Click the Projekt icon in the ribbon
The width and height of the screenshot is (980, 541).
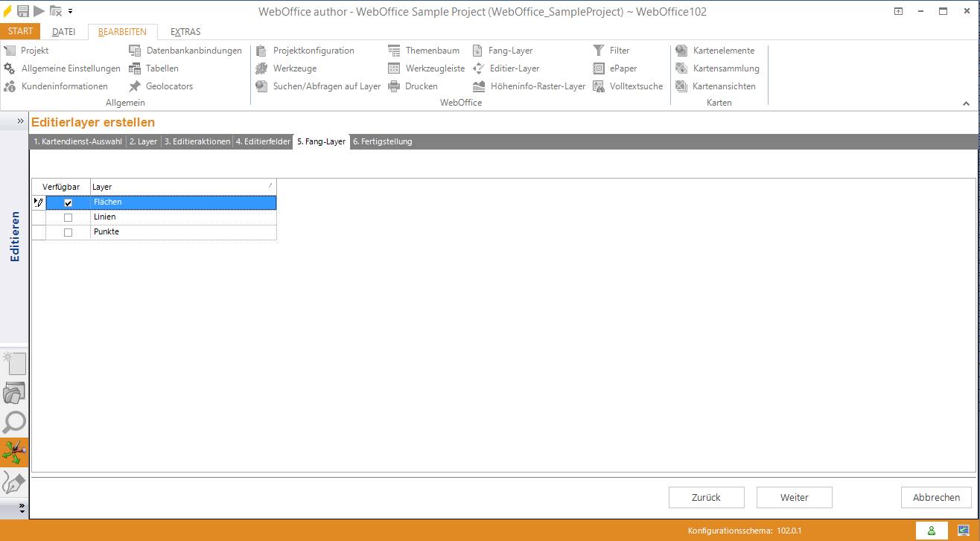tap(10, 51)
